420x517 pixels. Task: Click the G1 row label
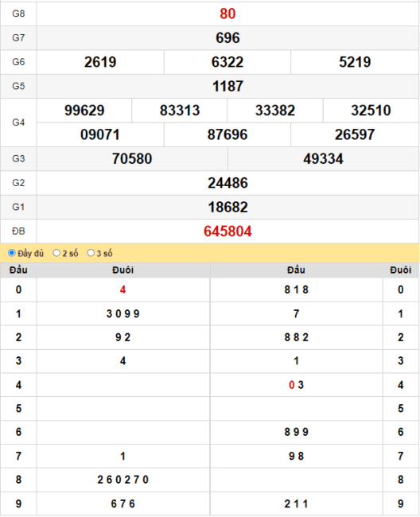coord(18,207)
